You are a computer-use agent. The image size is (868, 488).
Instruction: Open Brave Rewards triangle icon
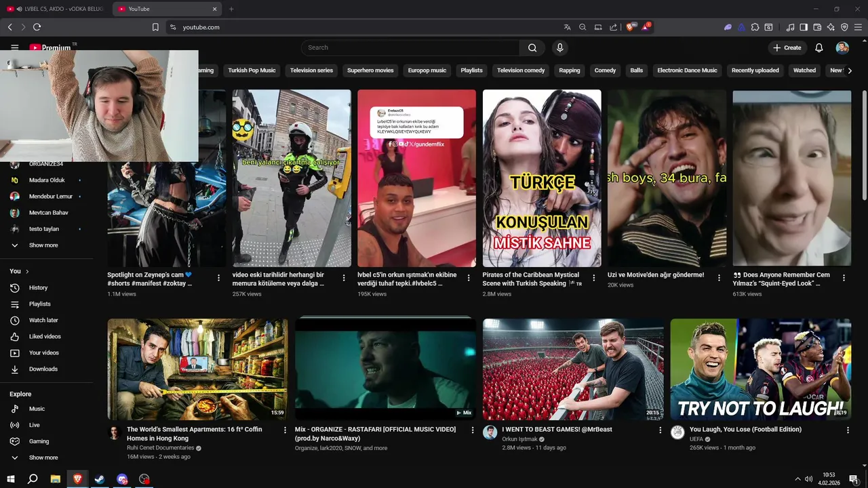(x=646, y=27)
